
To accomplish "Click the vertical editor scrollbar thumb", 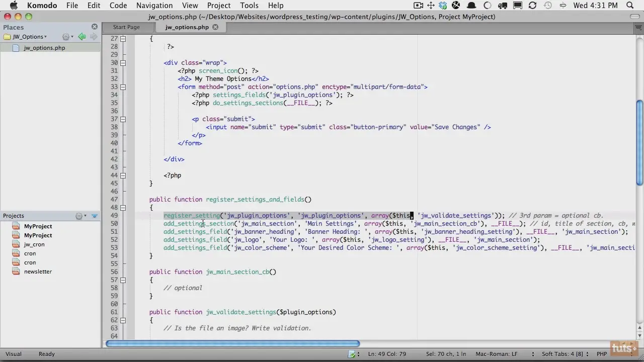I will coord(639,142).
